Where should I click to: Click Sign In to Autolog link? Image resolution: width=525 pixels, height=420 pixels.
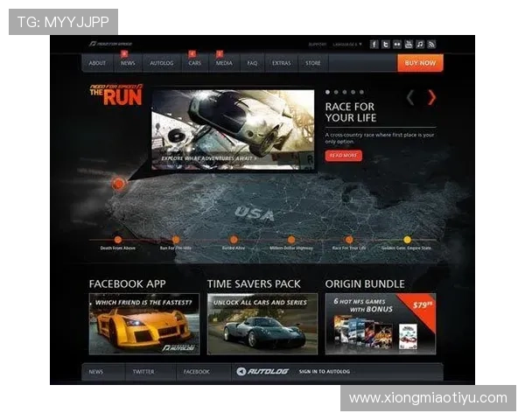(324, 372)
